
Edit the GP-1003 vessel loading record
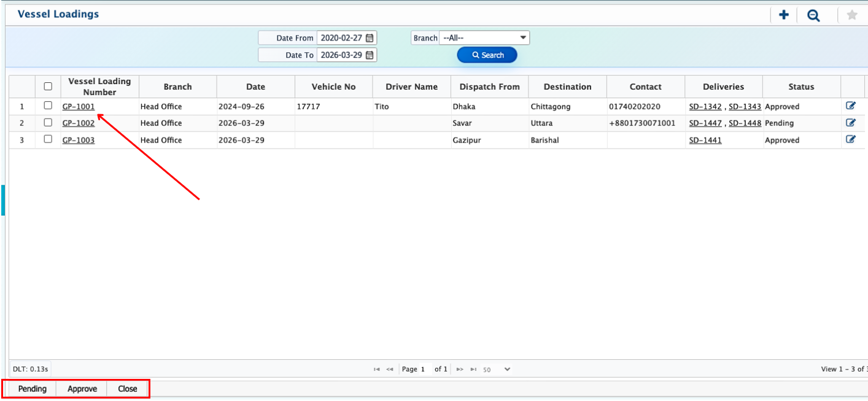[851, 139]
